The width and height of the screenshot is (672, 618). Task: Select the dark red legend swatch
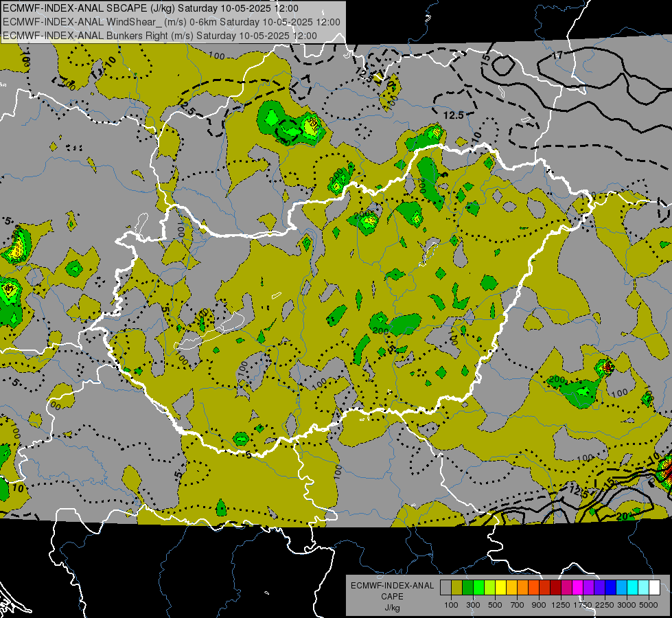click(x=556, y=587)
